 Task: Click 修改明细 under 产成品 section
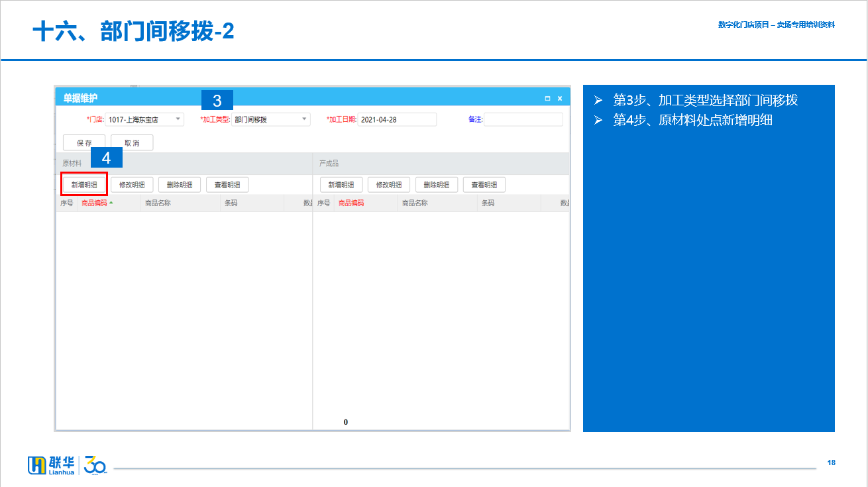(389, 185)
